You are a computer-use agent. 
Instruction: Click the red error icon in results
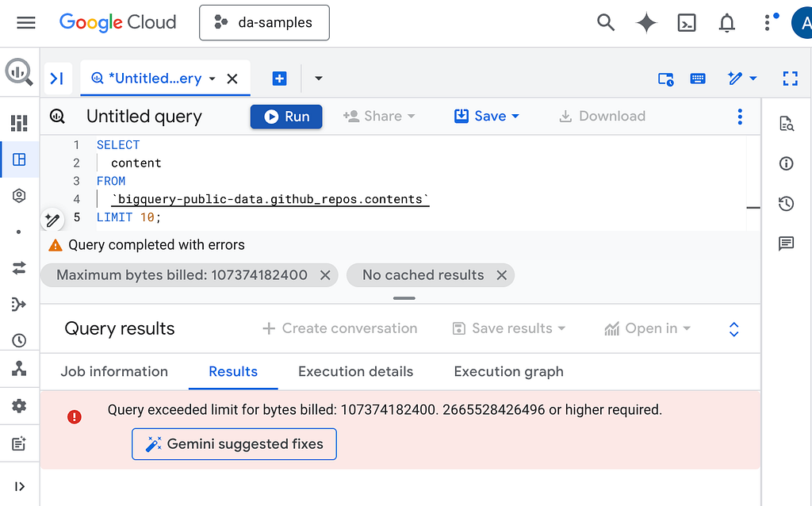tap(75, 416)
